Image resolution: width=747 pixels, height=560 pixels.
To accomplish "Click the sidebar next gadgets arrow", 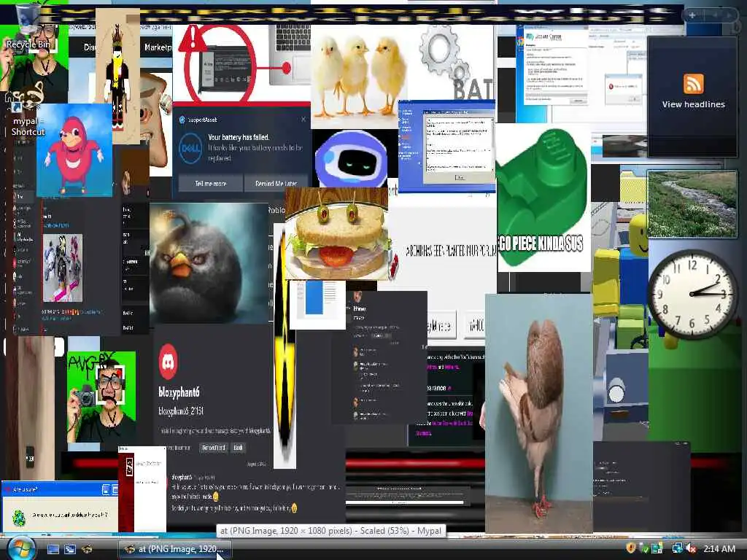I will click(729, 15).
